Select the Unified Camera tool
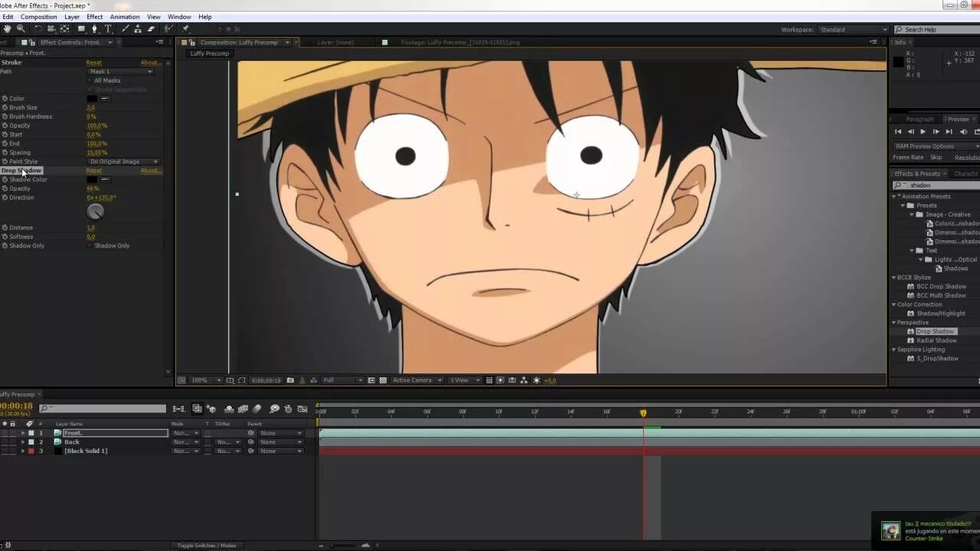980x551 pixels. tap(51, 29)
